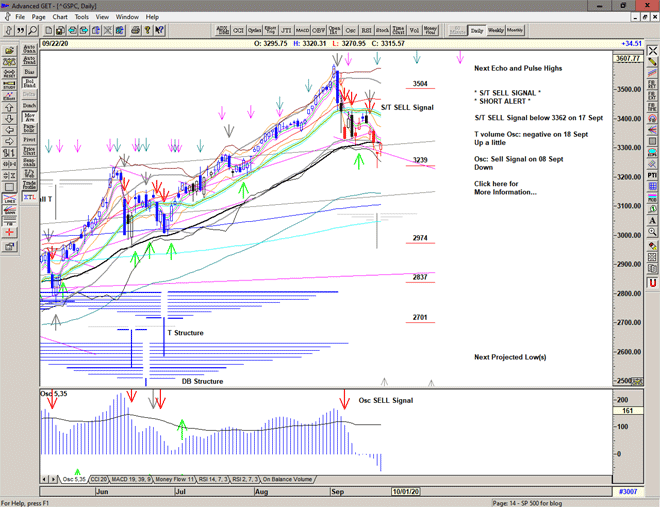Open the Chart menu
Image resolution: width=660 pixels, height=507 pixels.
click(60, 17)
